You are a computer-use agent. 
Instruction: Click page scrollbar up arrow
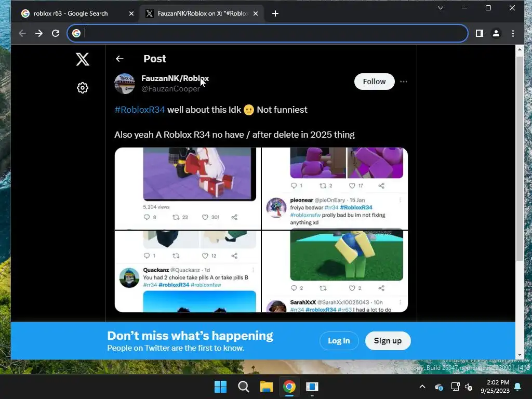[520, 49]
